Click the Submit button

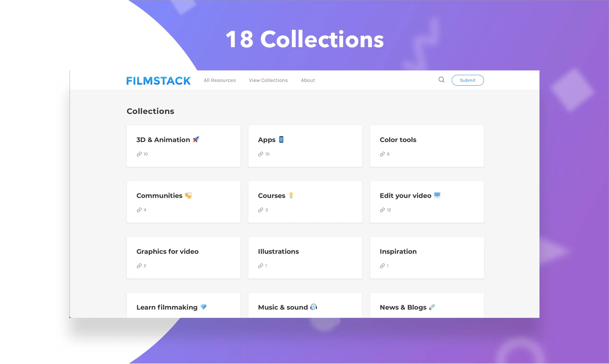pos(468,80)
